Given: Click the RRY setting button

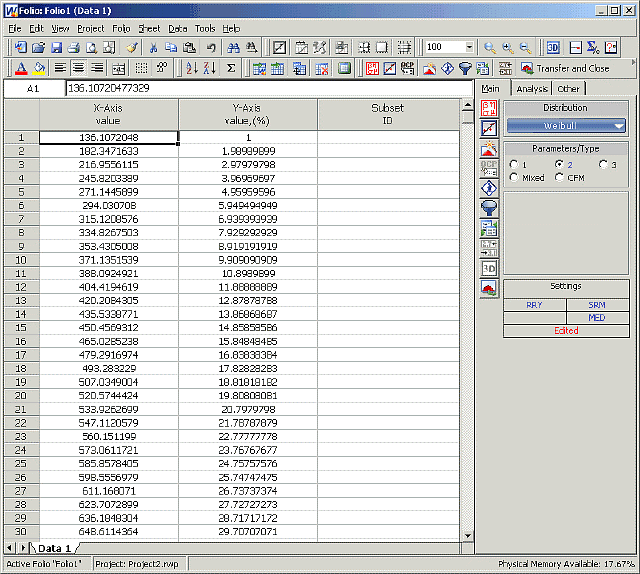Looking at the screenshot, I should 534,305.
